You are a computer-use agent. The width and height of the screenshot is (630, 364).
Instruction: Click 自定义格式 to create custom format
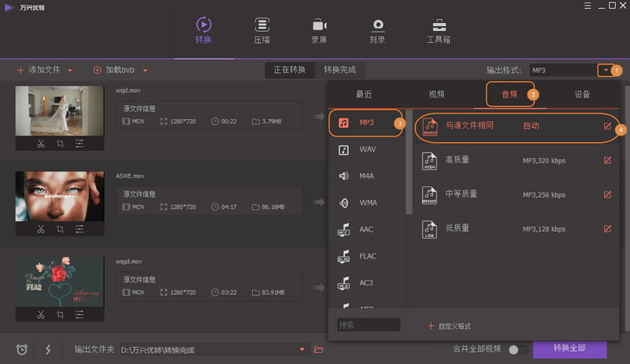click(449, 326)
